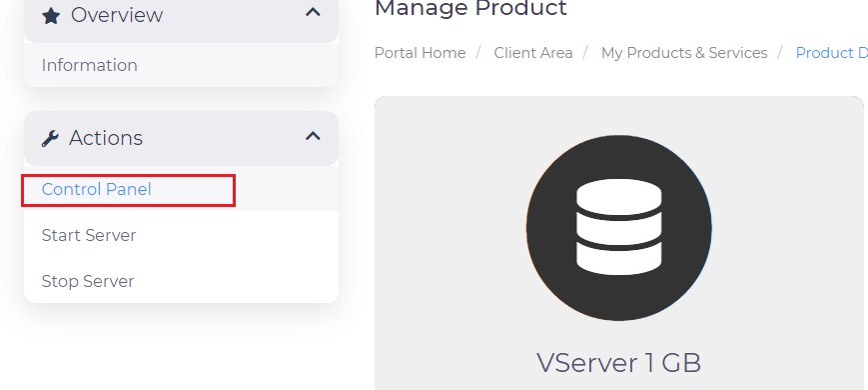This screenshot has height=390, width=868.
Task: Select Stop Server in the Actions list
Action: [181, 281]
